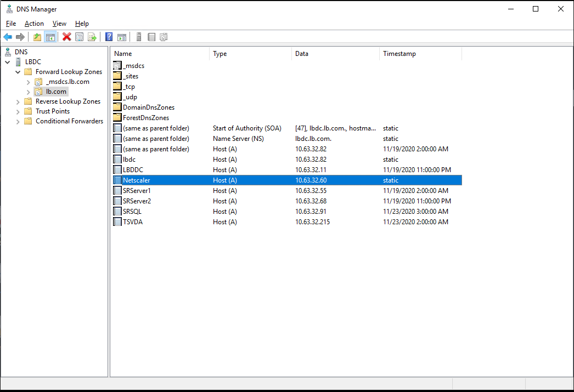574x392 pixels.
Task: Click the Show/Hide Console Tree icon
Action: tap(50, 37)
